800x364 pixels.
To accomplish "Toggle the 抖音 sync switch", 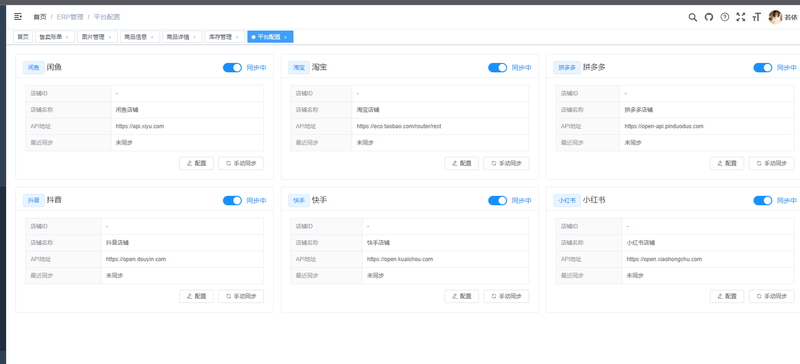I will point(232,200).
